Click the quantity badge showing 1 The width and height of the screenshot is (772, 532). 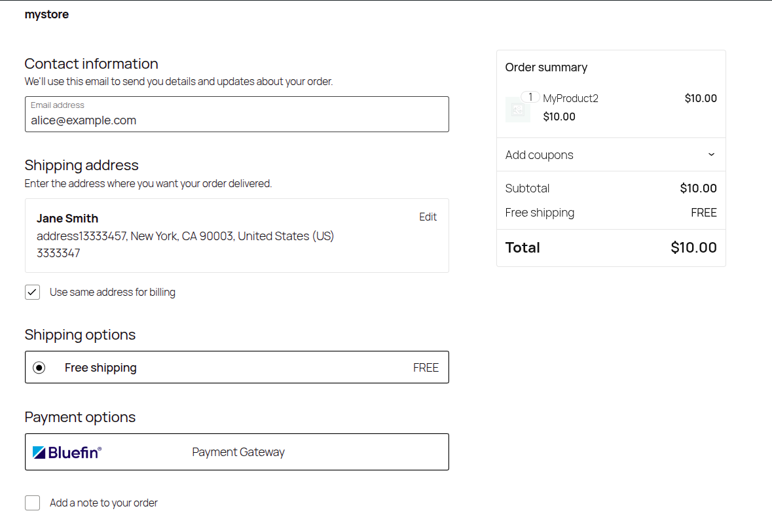pos(530,96)
